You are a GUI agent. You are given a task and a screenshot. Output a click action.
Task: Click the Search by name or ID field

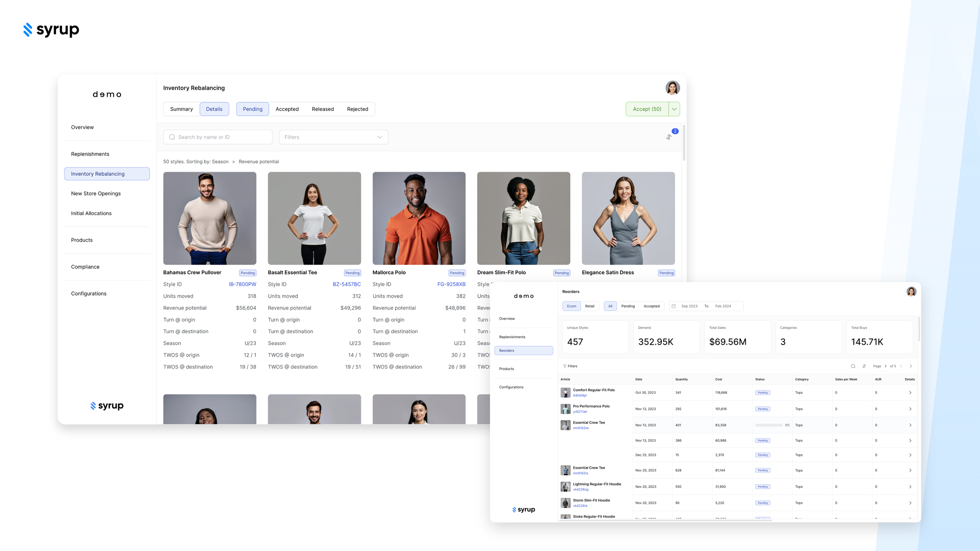tap(218, 137)
